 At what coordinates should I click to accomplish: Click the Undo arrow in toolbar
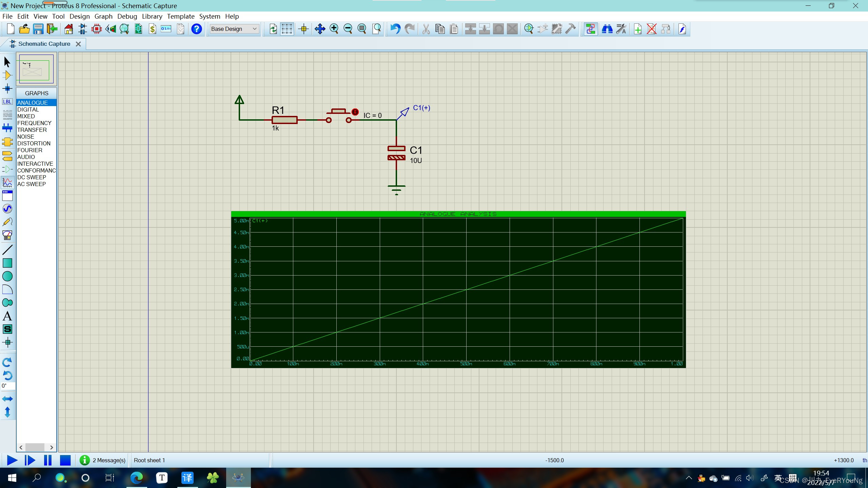[395, 29]
